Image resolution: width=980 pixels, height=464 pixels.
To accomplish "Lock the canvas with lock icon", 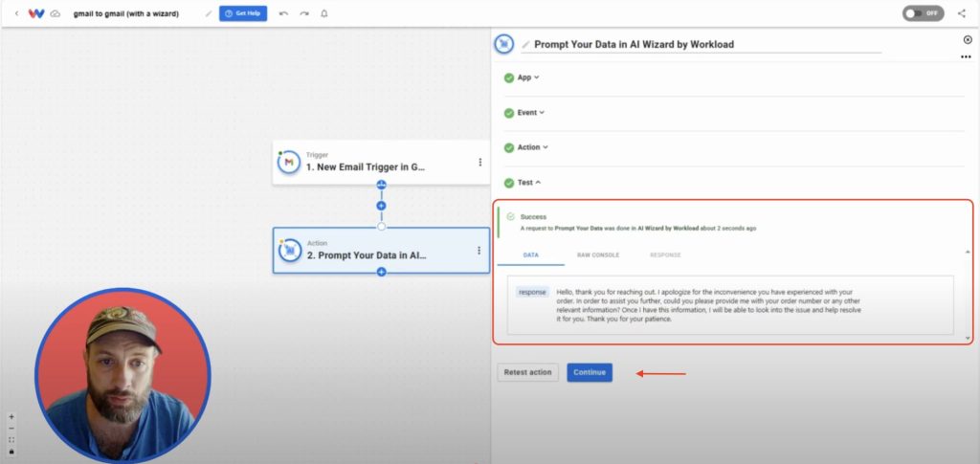I will point(11,451).
